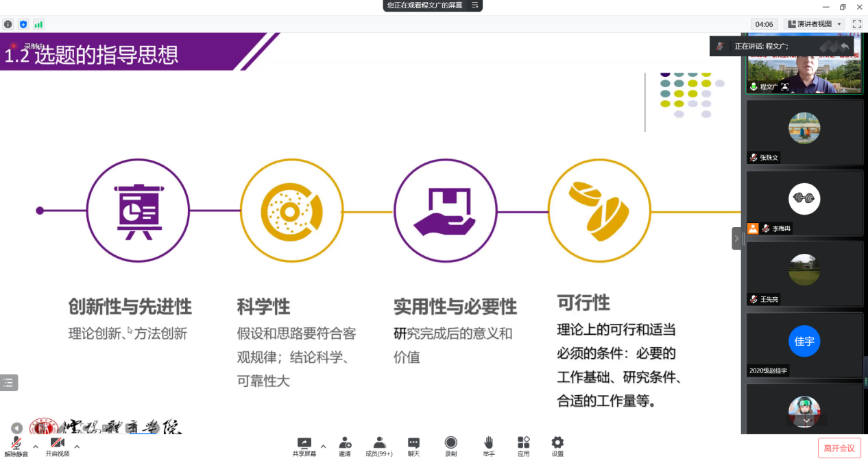
Task: Open the 成员(99+) members list
Action: pyautogui.click(x=379, y=446)
